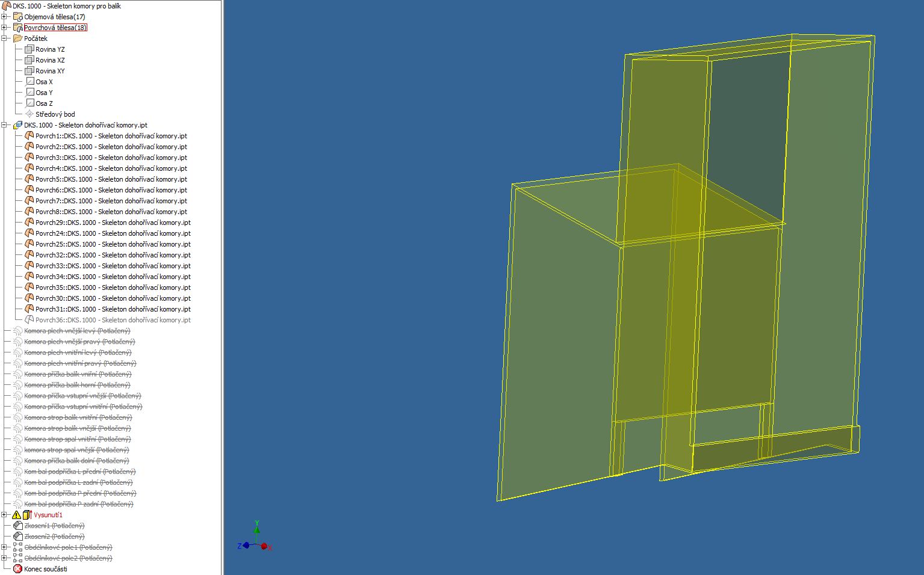Image resolution: width=924 pixels, height=575 pixels.
Task: Expand the Vysunutí1 feature node
Action: [x=4, y=515]
